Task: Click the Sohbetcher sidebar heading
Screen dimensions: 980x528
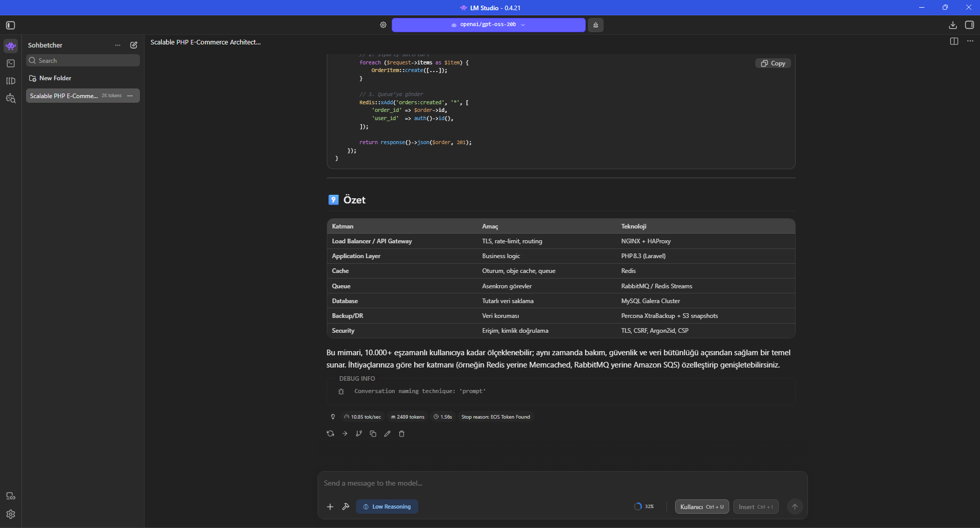Action: click(x=45, y=45)
